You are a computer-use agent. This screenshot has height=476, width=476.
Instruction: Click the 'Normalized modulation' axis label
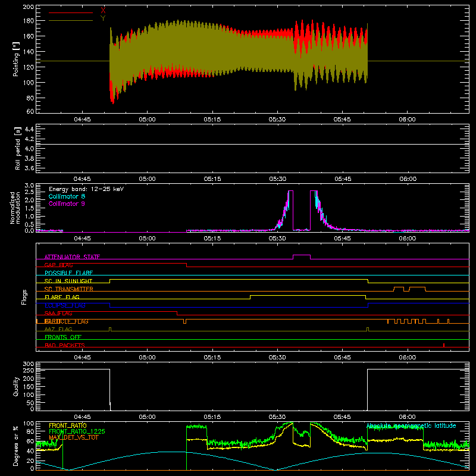coord(14,208)
